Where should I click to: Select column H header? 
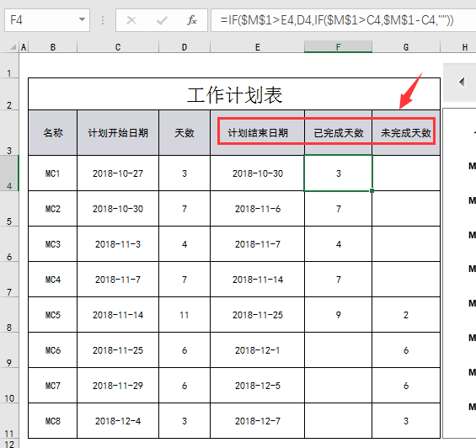(464, 47)
